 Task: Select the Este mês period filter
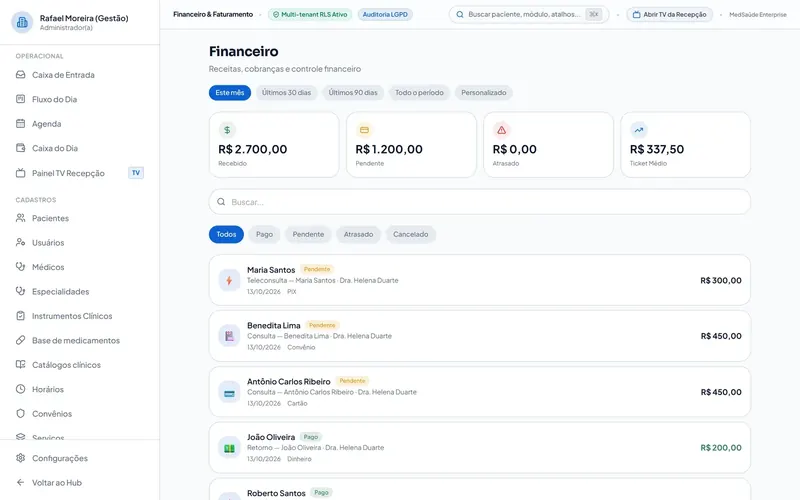pyautogui.click(x=230, y=92)
